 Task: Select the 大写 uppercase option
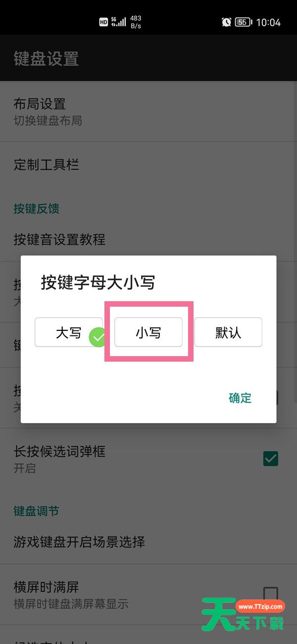pyautogui.click(x=69, y=332)
